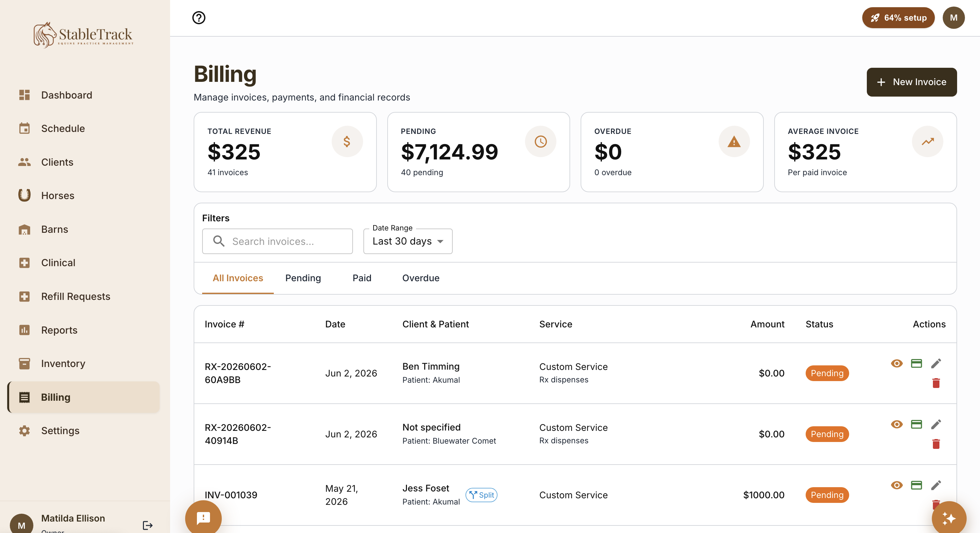
Task: View invoice RX-20260602-60A9BB with eye icon
Action: (x=897, y=363)
